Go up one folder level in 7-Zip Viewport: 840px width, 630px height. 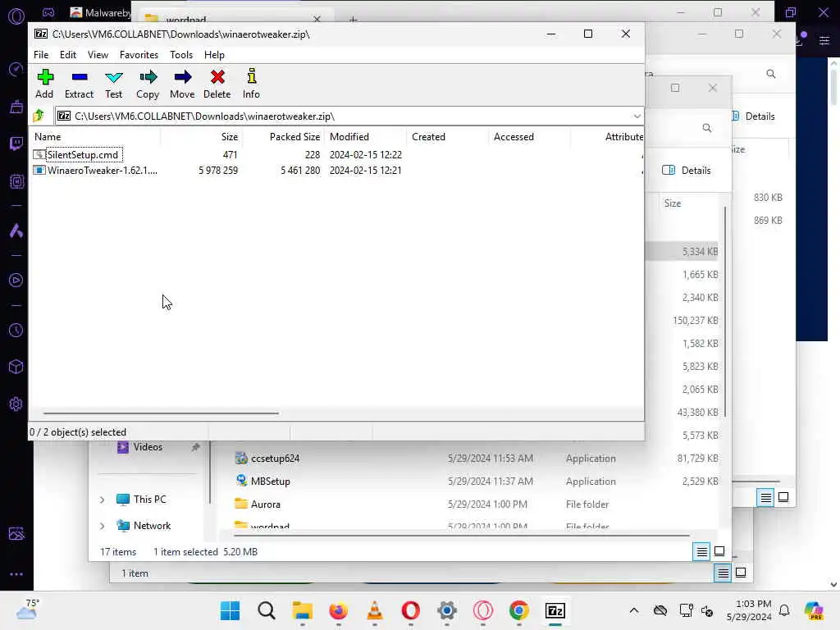(39, 116)
